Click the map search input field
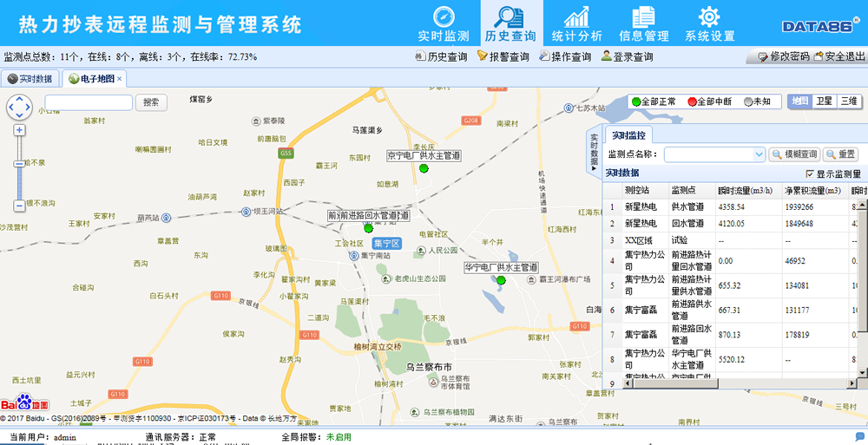 88,102
